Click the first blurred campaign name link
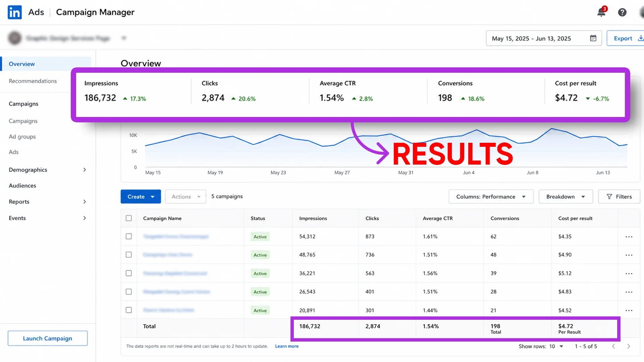 click(x=176, y=237)
